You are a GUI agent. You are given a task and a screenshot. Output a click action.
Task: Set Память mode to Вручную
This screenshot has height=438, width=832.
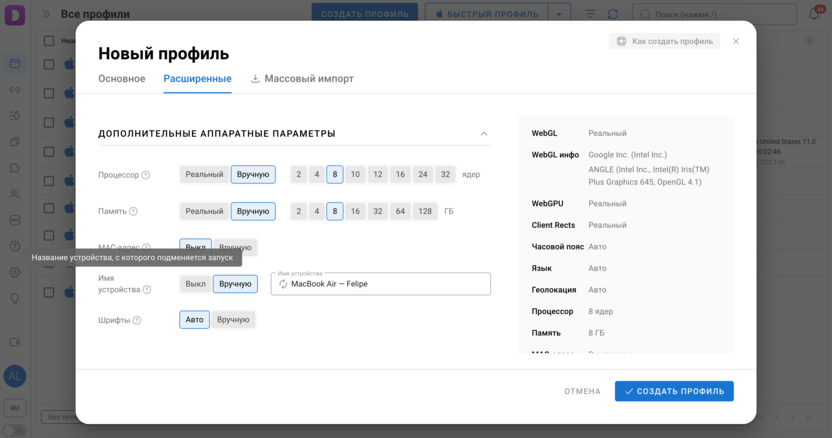point(253,211)
